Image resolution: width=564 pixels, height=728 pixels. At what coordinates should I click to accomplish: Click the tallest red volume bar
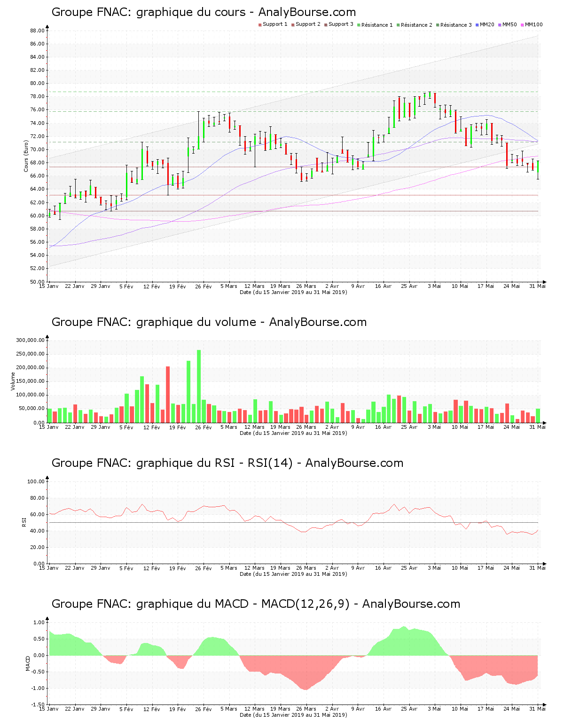tap(168, 395)
